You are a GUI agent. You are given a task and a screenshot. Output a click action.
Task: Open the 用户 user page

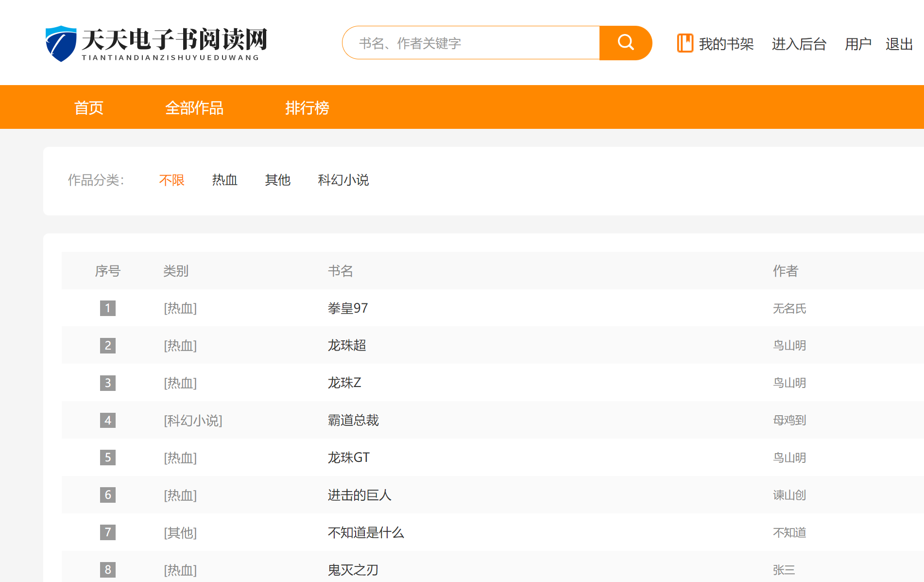coord(857,44)
